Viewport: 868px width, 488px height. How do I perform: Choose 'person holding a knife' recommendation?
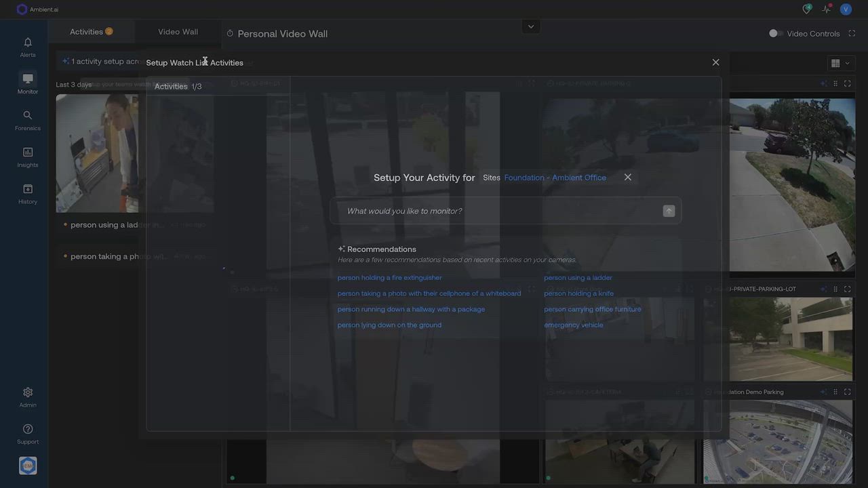tap(578, 293)
